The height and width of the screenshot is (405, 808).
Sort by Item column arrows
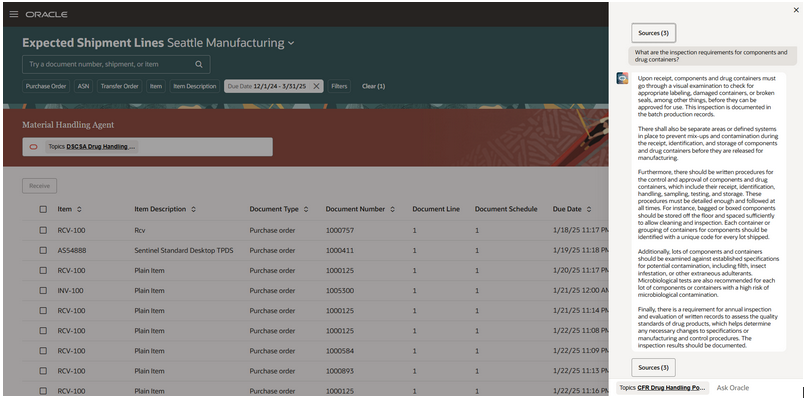(x=79, y=209)
